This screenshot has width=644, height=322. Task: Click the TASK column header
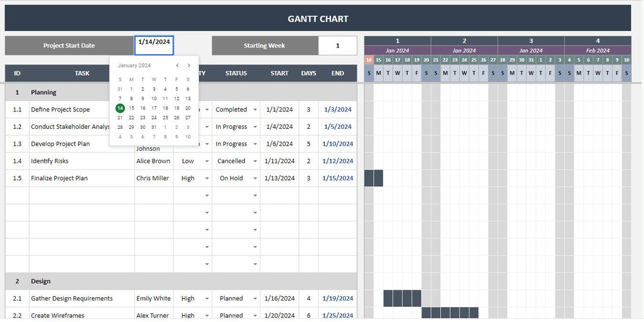click(82, 73)
